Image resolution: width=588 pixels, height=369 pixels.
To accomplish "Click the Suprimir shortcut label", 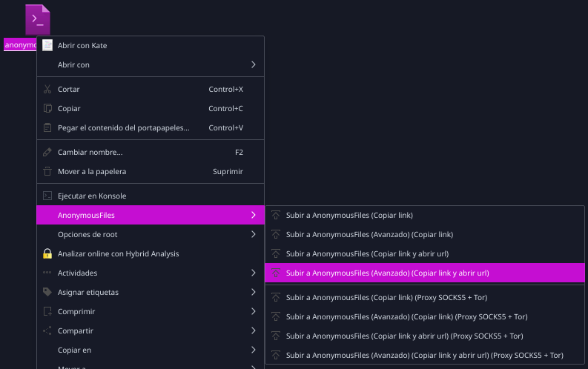I will click(x=228, y=172).
